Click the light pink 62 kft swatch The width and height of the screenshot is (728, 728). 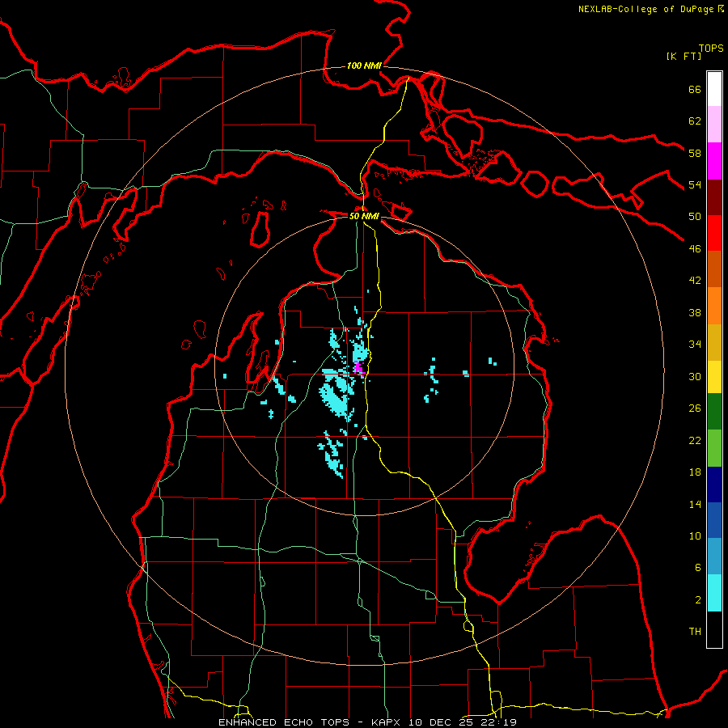[x=714, y=125]
